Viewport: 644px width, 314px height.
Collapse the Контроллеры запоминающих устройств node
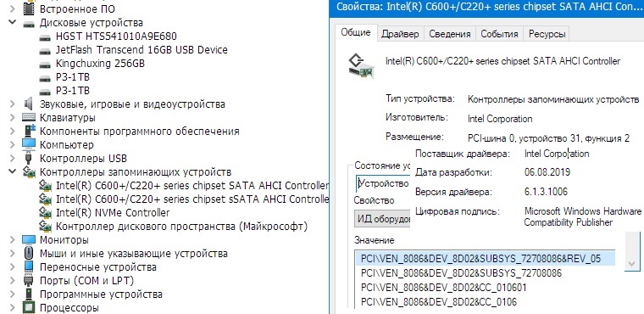(x=13, y=171)
